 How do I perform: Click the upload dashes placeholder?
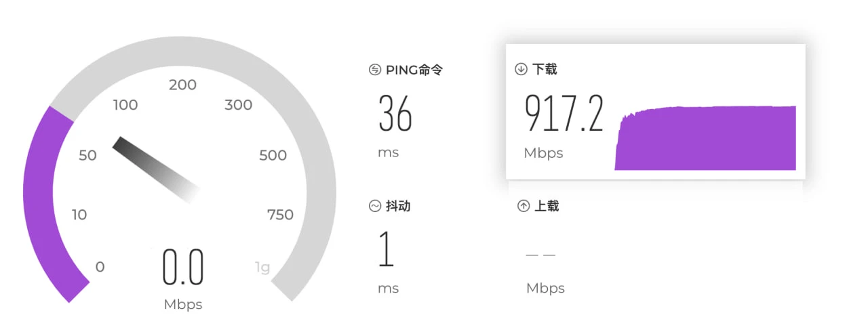(x=540, y=255)
